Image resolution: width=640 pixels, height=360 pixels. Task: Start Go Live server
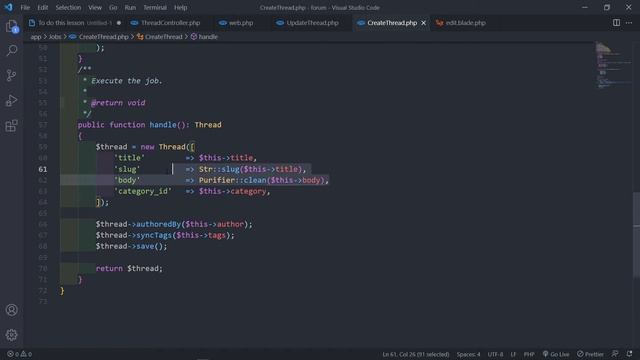556,354
